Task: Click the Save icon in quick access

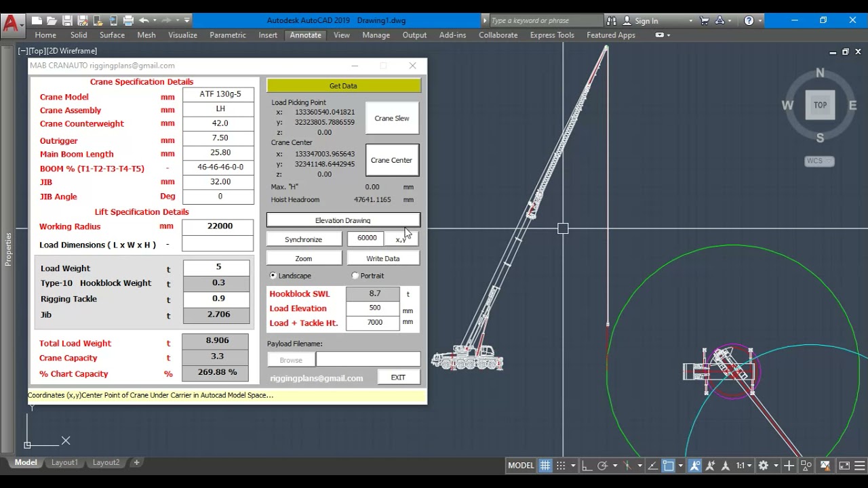Action: click(67, 20)
